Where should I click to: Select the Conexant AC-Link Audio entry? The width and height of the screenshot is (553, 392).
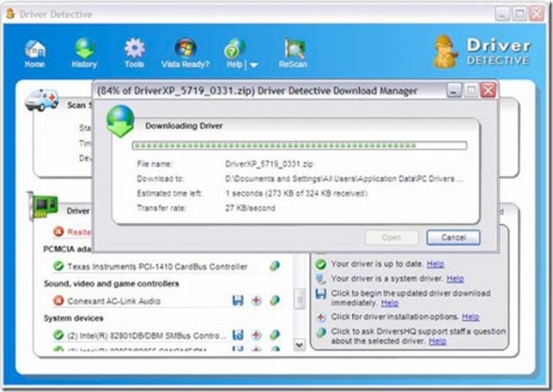click(113, 301)
